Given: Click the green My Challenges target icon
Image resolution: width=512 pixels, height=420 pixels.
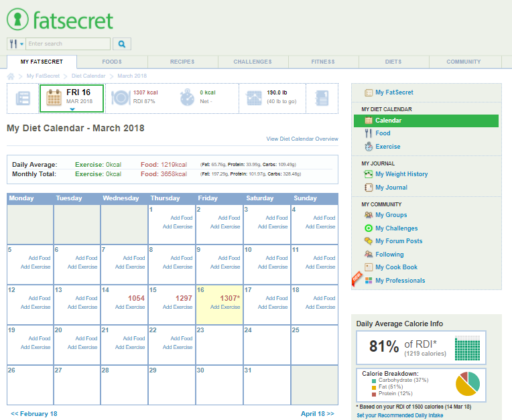Looking at the screenshot, I should click(x=369, y=228).
